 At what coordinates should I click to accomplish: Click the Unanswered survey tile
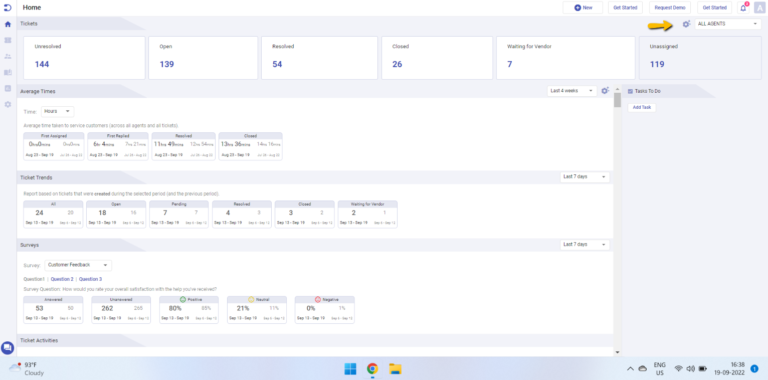click(x=121, y=309)
